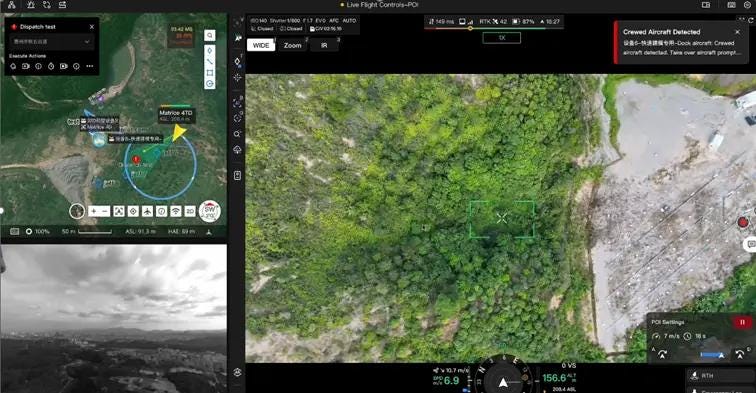The image size is (756, 393).
Task: Open more execute actions (three dots)
Action: 90,66
